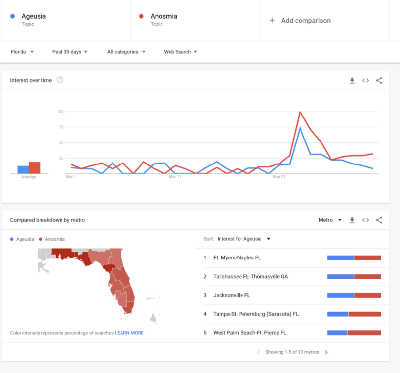
Task: Download the Interest over time chart data
Action: (352, 81)
